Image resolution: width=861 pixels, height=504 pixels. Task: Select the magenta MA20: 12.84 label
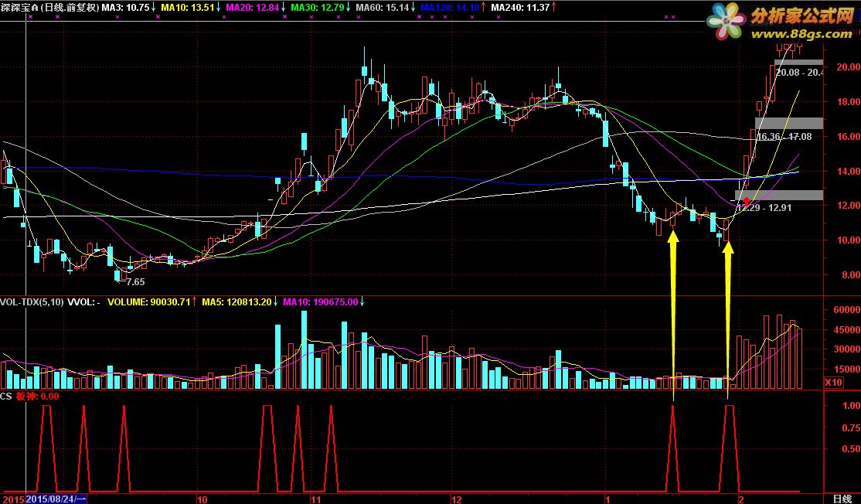(253, 8)
